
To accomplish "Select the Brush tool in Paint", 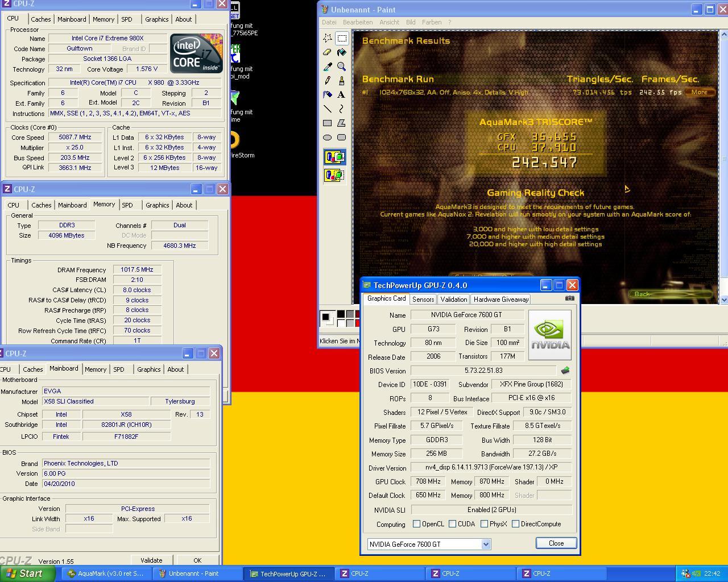I will point(342,81).
